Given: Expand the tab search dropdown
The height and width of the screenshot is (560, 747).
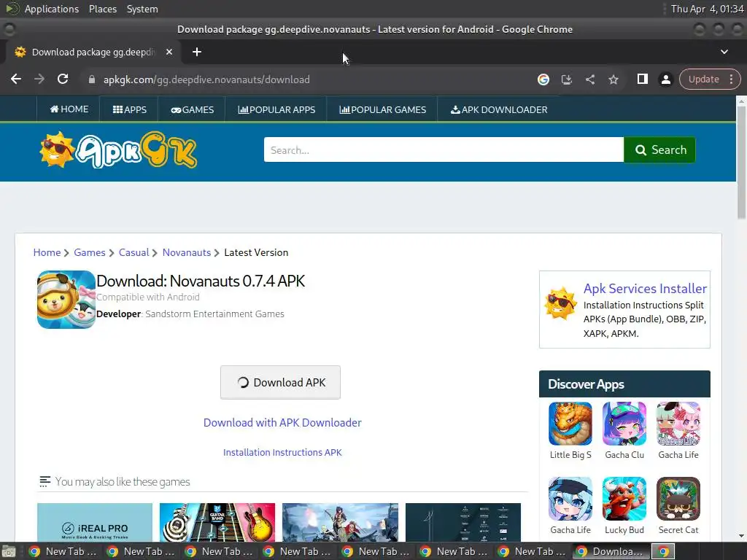Looking at the screenshot, I should click(x=724, y=52).
